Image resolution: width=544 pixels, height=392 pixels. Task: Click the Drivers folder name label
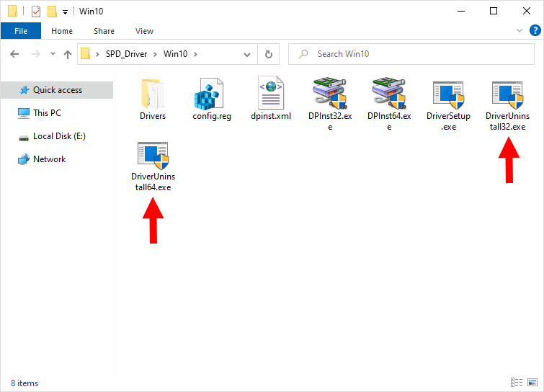[x=153, y=116]
